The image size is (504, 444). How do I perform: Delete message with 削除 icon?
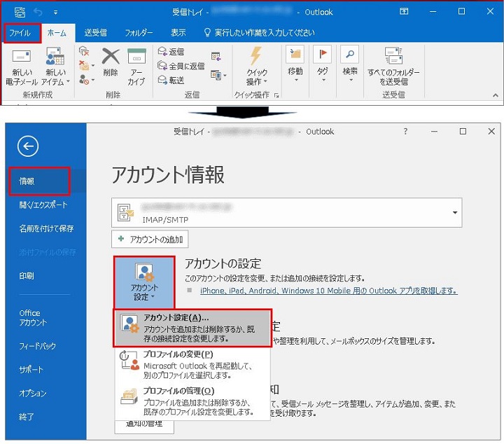point(111,63)
